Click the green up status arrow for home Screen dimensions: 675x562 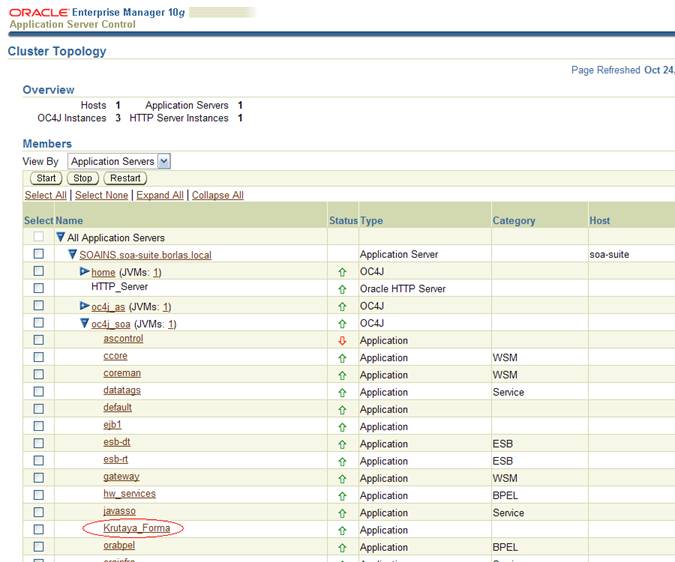coord(342,272)
